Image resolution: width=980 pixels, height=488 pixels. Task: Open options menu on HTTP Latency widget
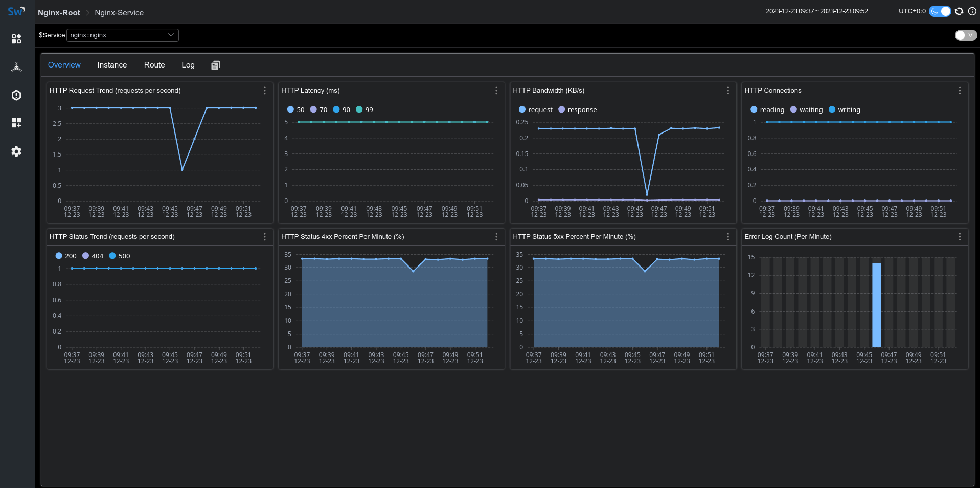[496, 91]
